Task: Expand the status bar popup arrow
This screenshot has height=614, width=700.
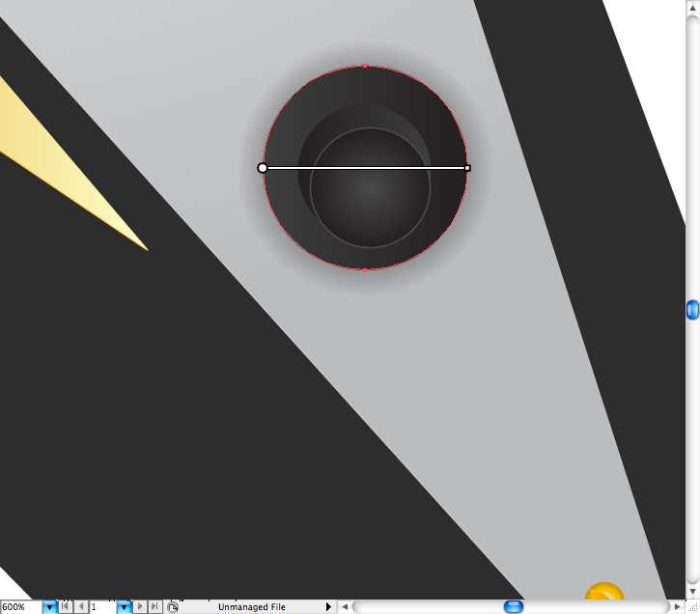Action: point(328,607)
